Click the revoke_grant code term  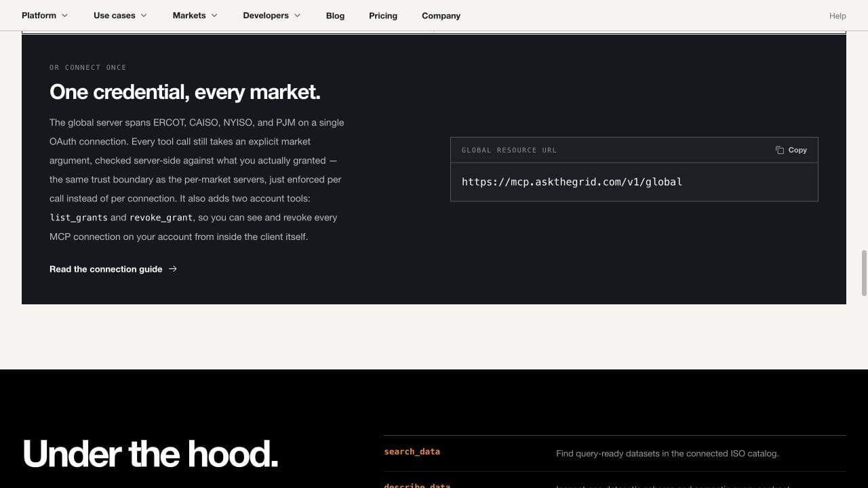[161, 218]
